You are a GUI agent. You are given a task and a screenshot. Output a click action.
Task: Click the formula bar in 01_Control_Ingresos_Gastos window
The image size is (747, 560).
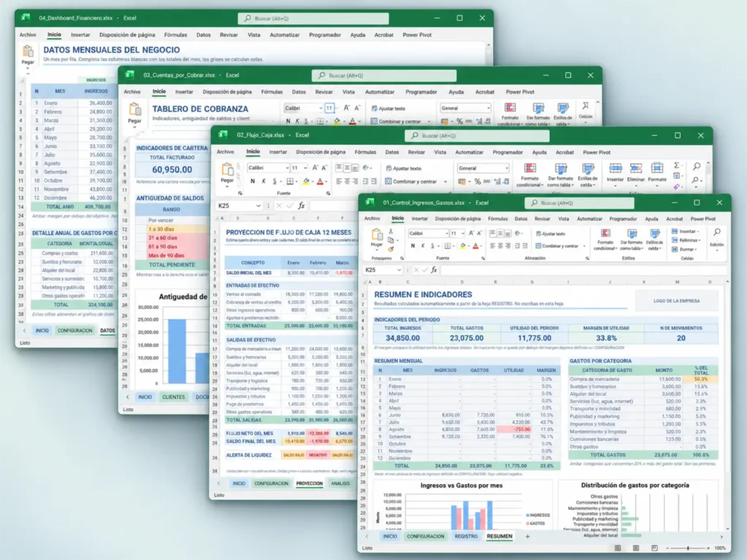click(x=583, y=270)
